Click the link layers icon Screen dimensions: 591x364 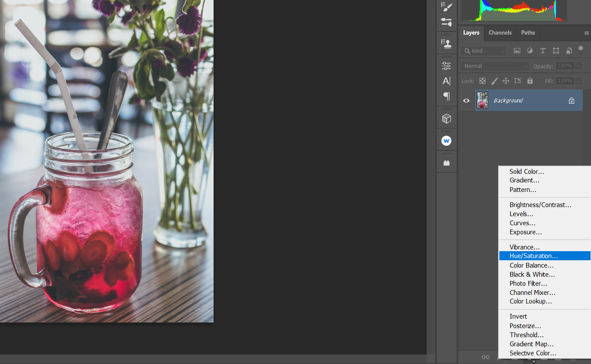[x=486, y=357]
